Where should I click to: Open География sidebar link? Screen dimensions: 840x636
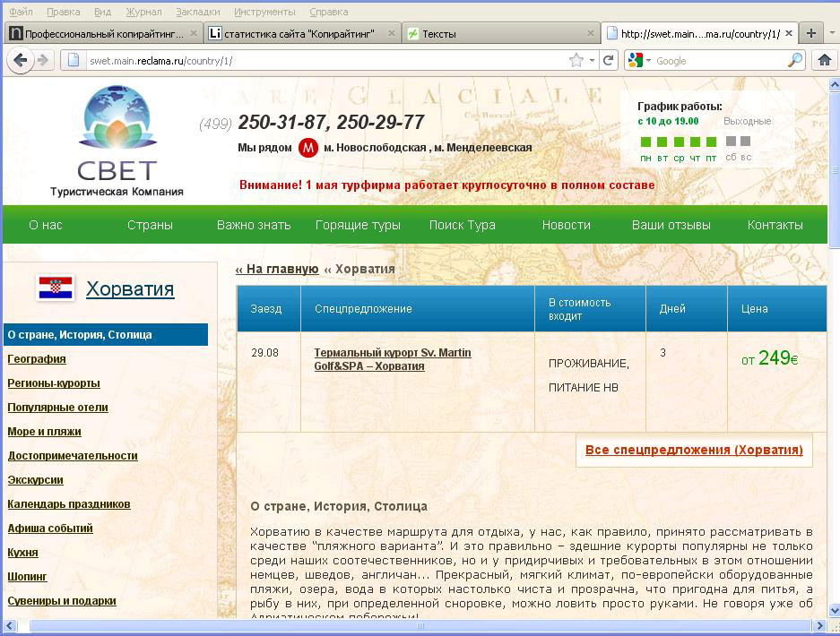tap(37, 359)
